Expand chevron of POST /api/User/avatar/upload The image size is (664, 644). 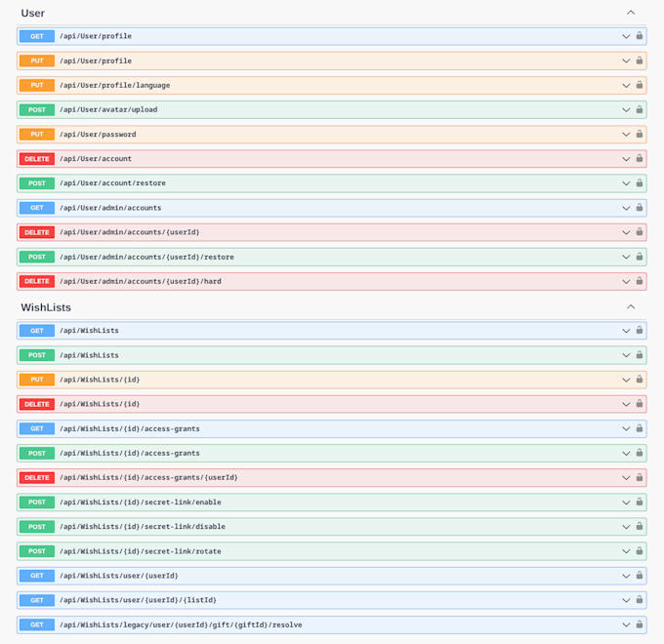(x=626, y=110)
